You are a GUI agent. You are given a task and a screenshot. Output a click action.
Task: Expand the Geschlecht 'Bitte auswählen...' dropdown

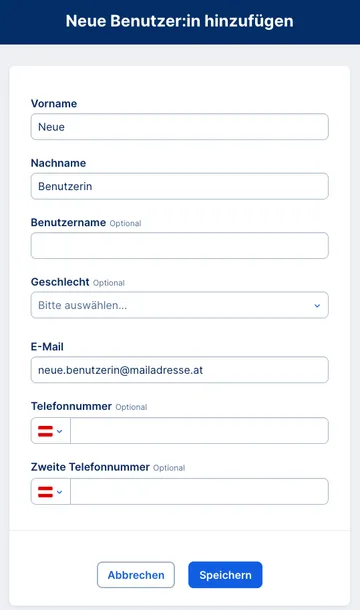click(179, 305)
